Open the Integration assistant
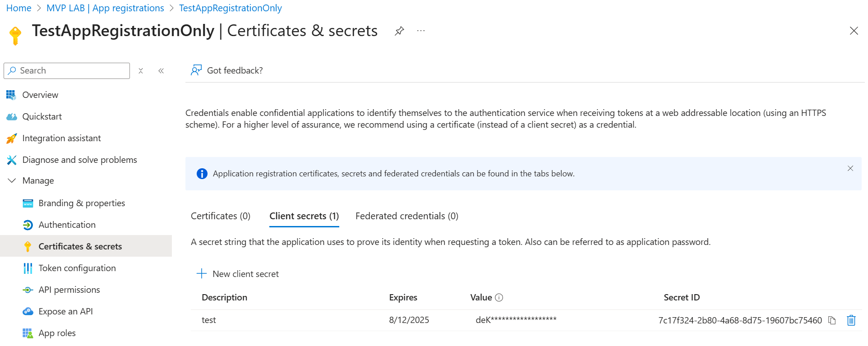The height and width of the screenshot is (346, 868). 61,138
